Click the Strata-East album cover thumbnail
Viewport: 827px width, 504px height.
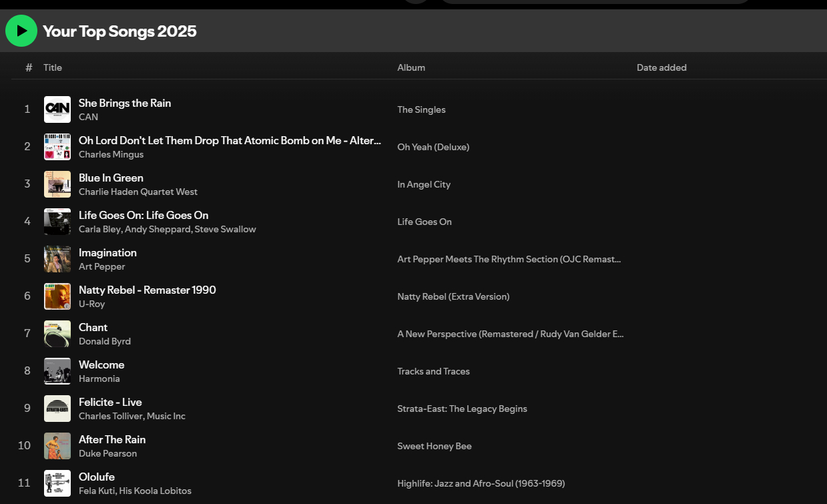pos(57,409)
